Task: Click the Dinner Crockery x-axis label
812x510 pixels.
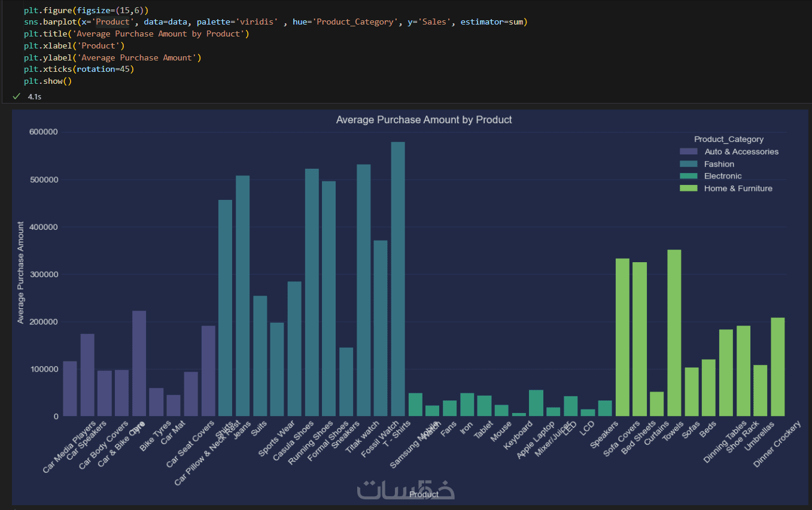Action: click(778, 444)
